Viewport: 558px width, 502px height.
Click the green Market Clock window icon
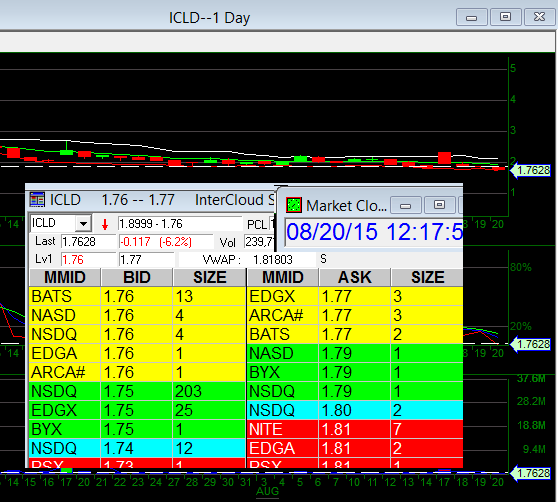click(x=294, y=205)
